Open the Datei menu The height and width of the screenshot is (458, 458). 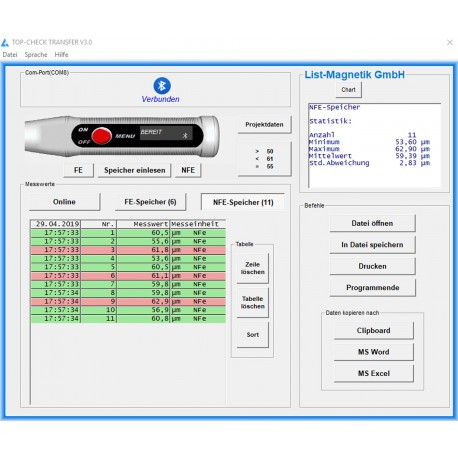10,55
